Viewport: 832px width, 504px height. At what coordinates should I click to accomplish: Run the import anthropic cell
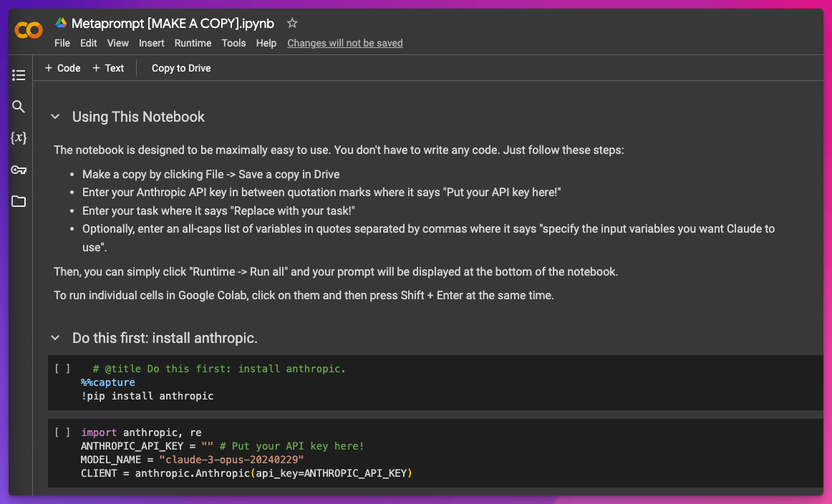62,432
